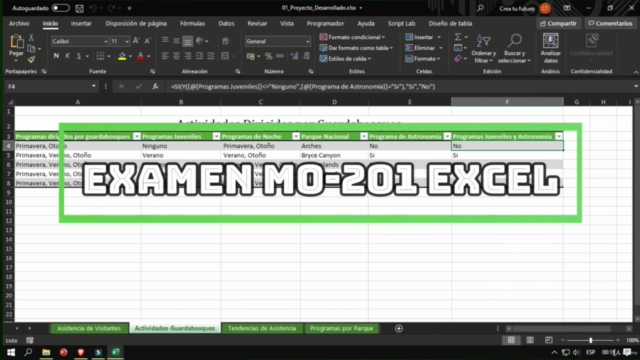640x360 pixels.
Task: Open Programas de Noche filter dropdown
Action: (296, 136)
